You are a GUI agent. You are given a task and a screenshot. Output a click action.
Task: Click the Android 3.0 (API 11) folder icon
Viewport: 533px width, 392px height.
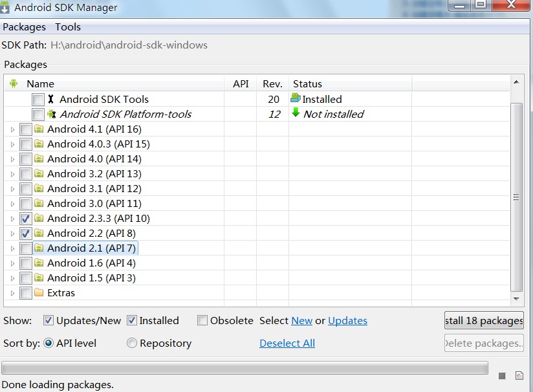(39, 203)
